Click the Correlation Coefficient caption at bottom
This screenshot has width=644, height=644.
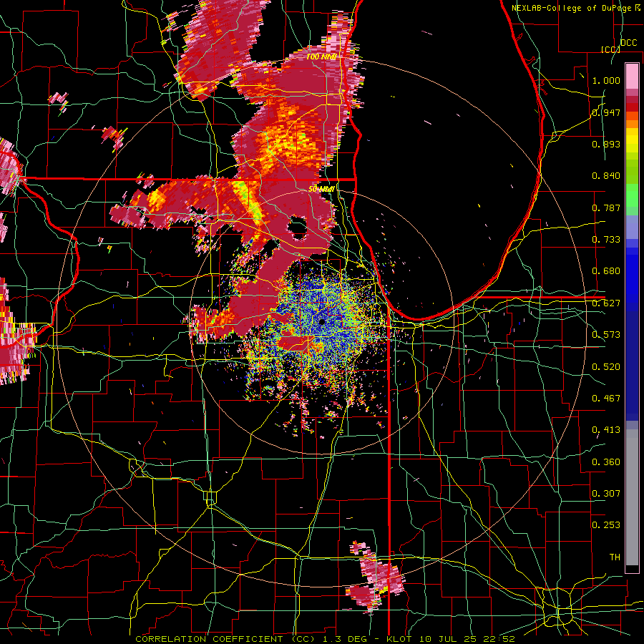click(x=326, y=639)
